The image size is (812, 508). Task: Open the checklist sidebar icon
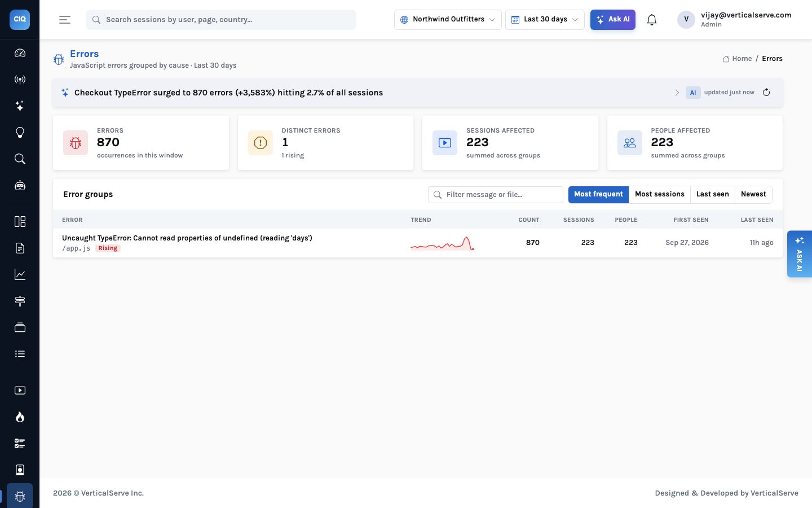tap(20, 444)
